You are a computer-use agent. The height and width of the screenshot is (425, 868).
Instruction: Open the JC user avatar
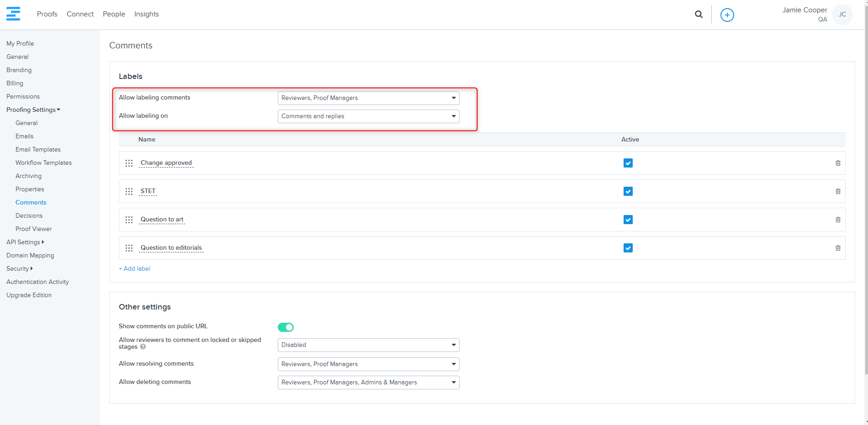(842, 15)
